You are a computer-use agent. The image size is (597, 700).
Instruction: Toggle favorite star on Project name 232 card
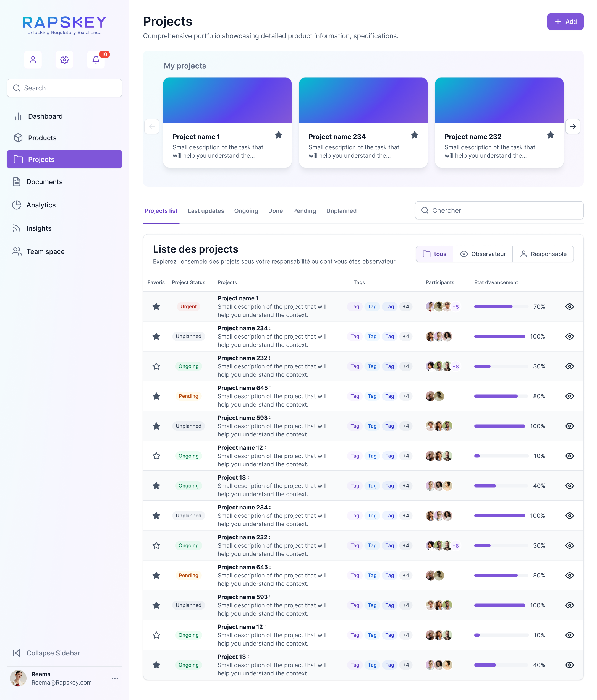coord(550,135)
